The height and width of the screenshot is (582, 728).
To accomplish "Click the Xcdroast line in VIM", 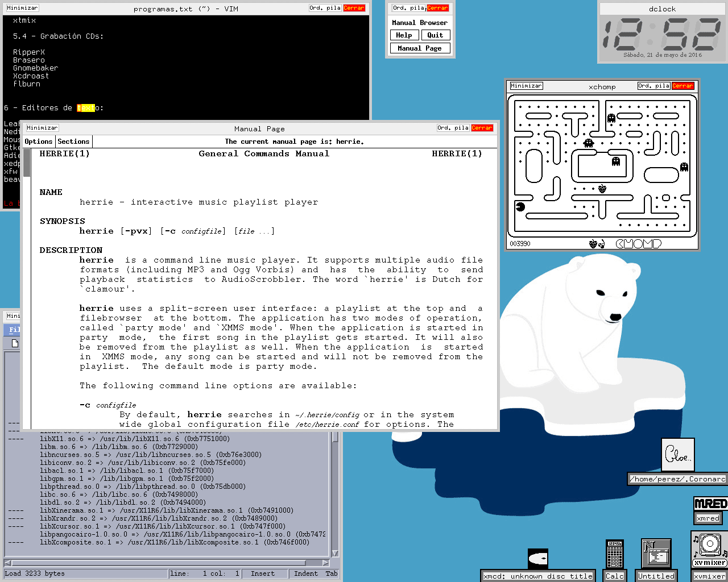I will tap(31, 76).
